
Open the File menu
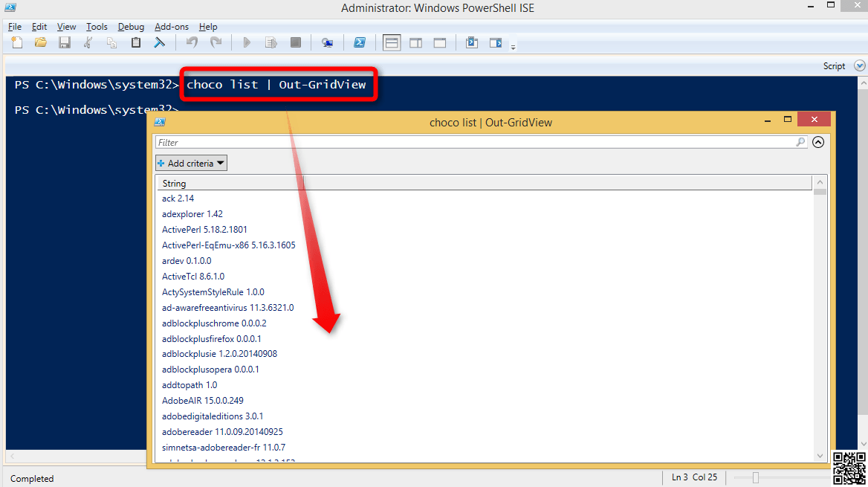coord(14,27)
